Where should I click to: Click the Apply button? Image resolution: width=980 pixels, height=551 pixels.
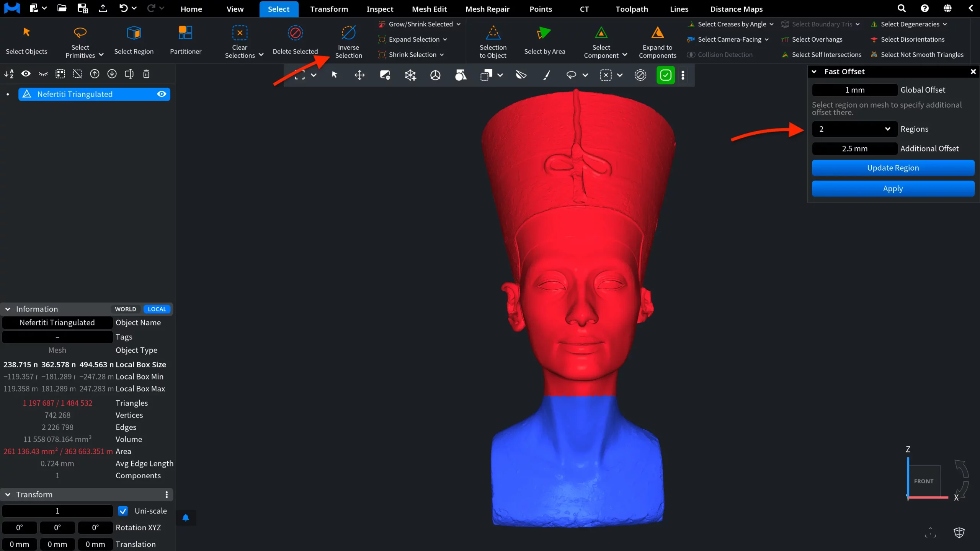[x=893, y=189]
